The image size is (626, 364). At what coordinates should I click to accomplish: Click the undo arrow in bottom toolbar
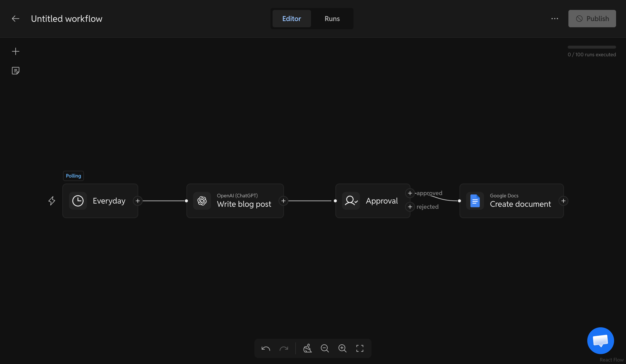(266, 348)
